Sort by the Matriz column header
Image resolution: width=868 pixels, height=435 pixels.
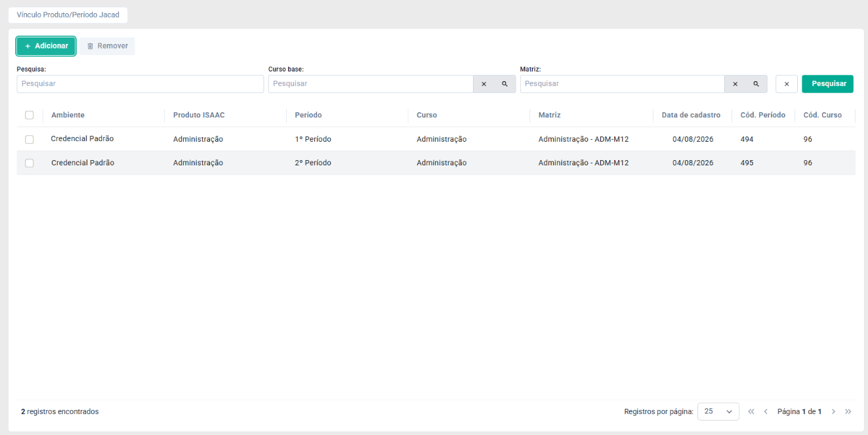click(x=549, y=115)
